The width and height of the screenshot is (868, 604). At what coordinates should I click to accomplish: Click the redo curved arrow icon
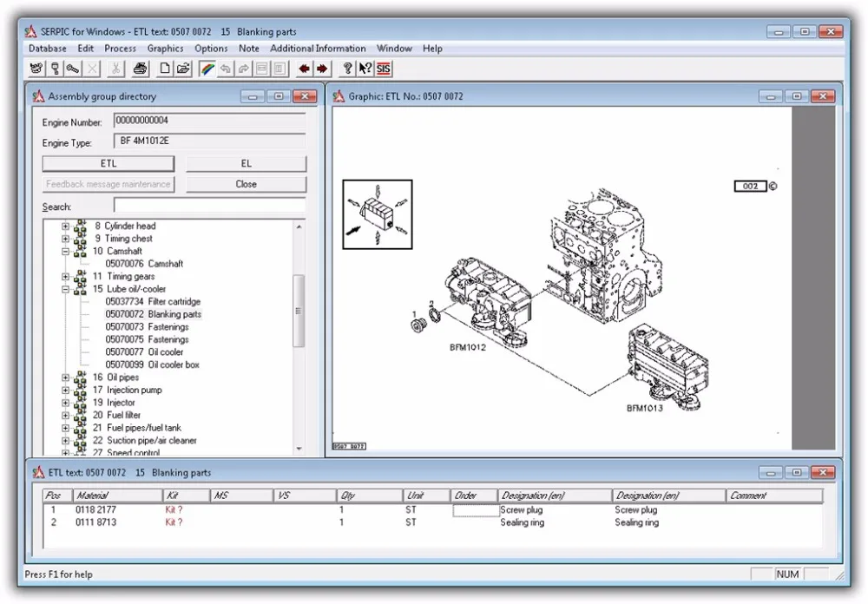[x=244, y=69]
